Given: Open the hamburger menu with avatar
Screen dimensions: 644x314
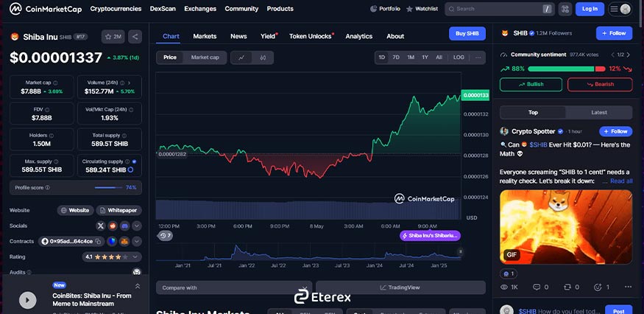Looking at the screenshot, I should [620, 9].
